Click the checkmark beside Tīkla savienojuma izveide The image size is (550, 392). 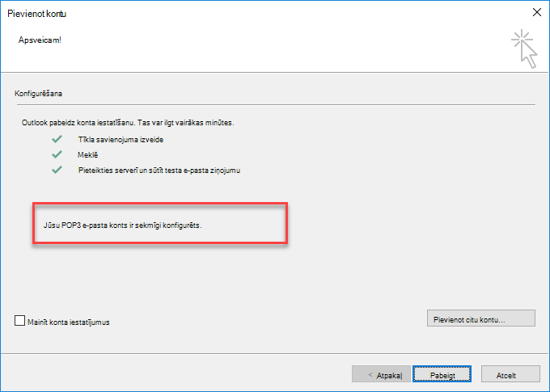pyautogui.click(x=57, y=139)
